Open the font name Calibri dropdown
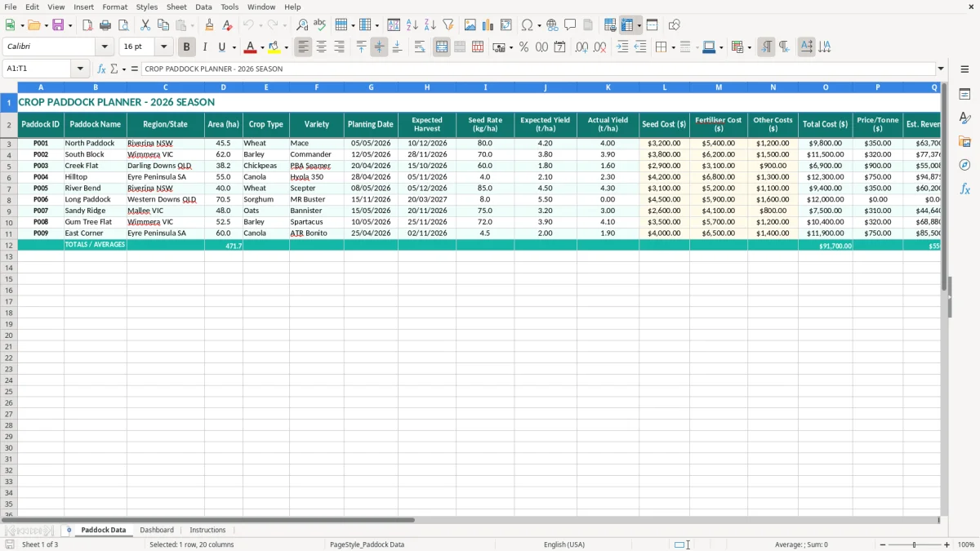This screenshot has height=551, width=980. click(x=105, y=47)
